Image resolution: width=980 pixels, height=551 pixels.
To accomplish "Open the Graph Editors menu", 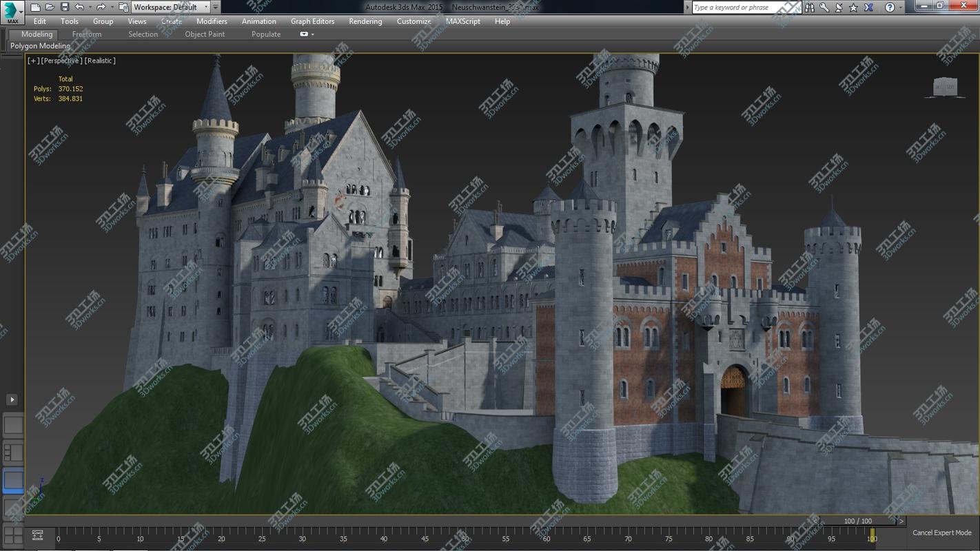I will 313,21.
